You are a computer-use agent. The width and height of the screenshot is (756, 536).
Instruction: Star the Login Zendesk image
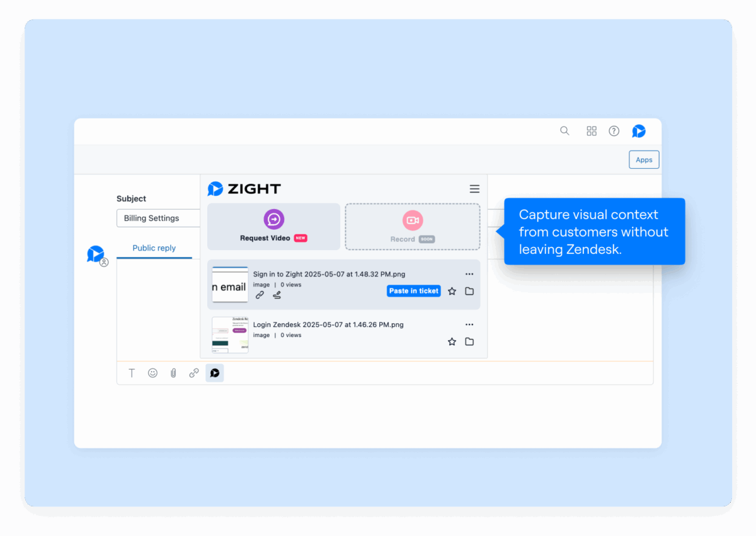pos(452,341)
